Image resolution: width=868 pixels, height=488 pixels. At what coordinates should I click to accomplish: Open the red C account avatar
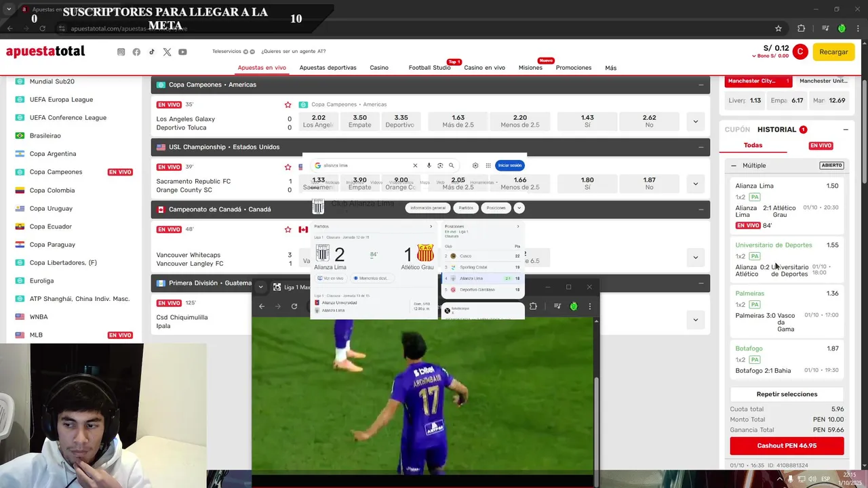click(800, 52)
